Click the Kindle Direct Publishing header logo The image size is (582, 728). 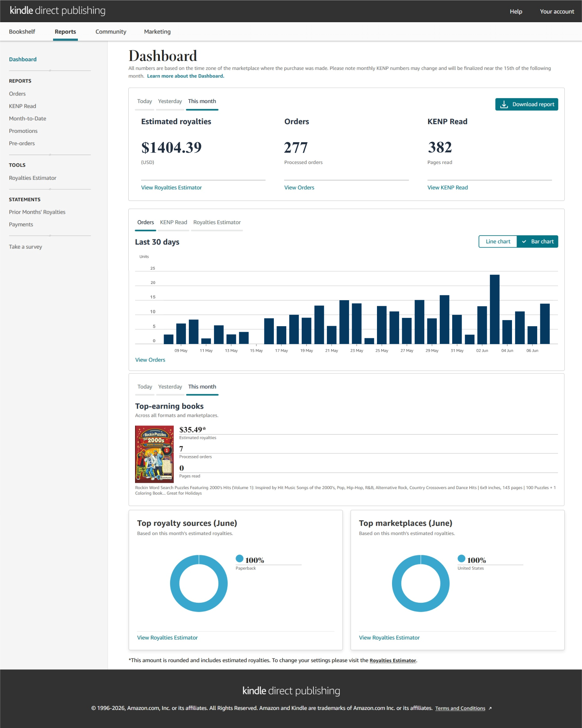click(58, 11)
